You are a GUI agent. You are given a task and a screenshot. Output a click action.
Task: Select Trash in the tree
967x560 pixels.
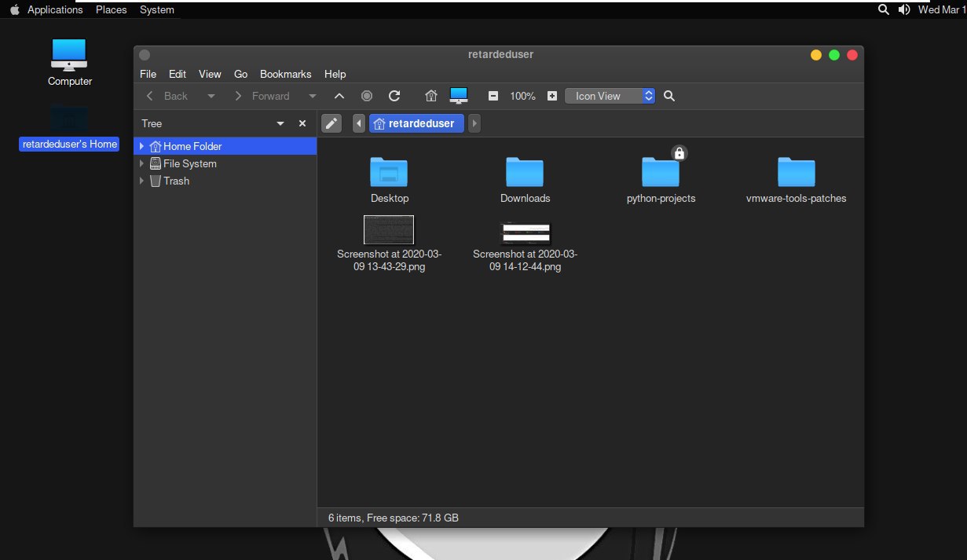click(x=176, y=181)
